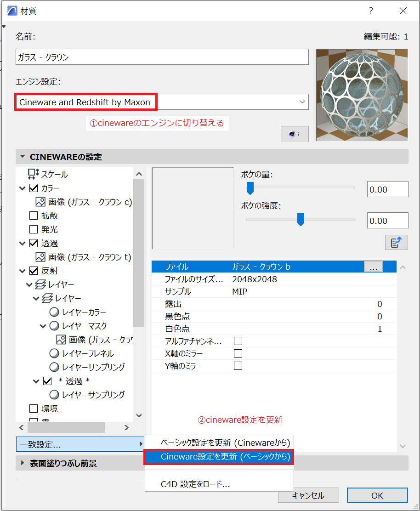Image resolution: width=420 pixels, height=511 pixels.
Task: Click the キャンセル button
Action: 308,495
